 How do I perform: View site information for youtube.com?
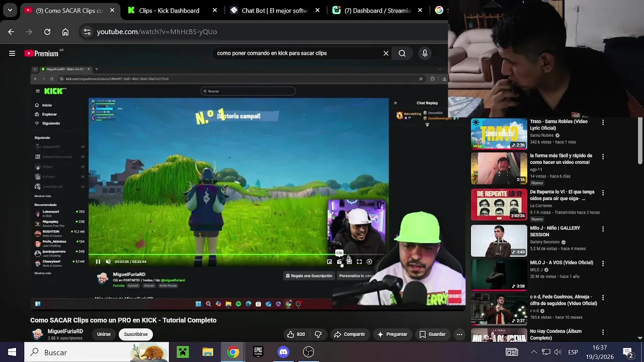(x=87, y=32)
